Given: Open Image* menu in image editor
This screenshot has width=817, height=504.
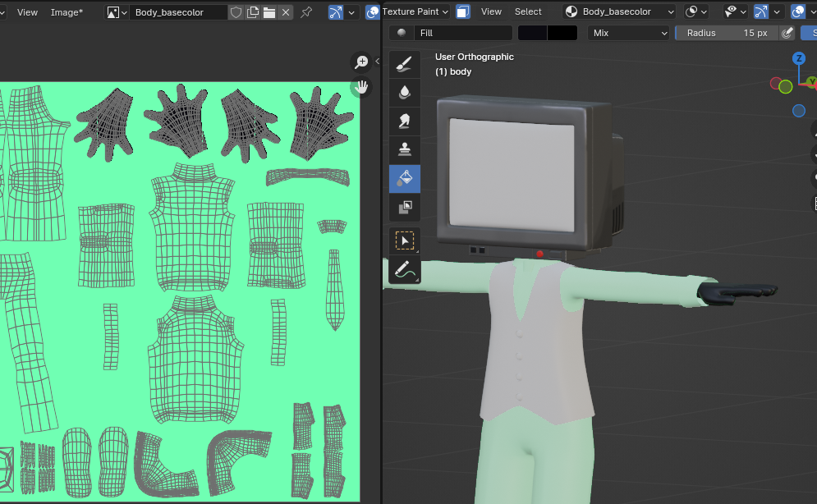Looking at the screenshot, I should point(67,12).
